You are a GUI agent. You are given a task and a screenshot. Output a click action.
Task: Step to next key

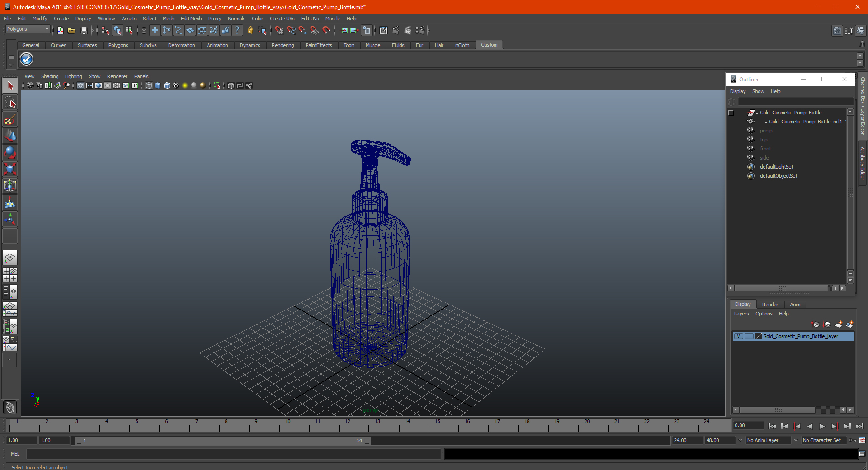(x=835, y=426)
